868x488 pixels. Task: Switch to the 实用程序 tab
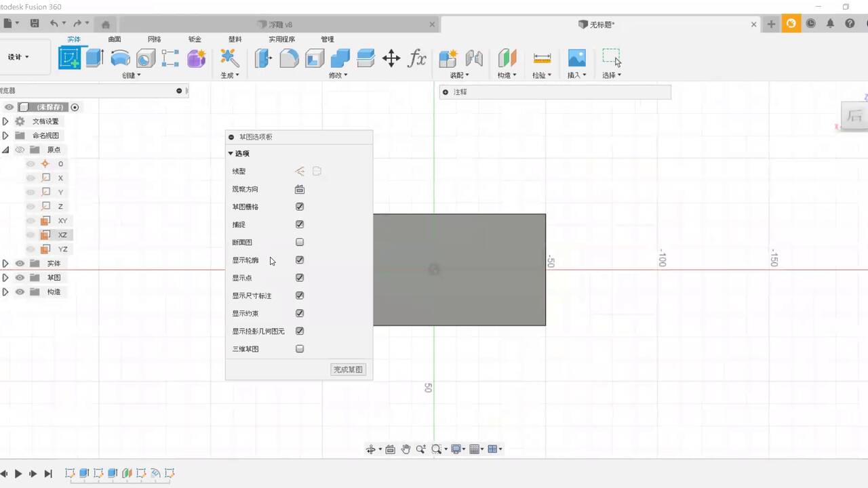281,39
